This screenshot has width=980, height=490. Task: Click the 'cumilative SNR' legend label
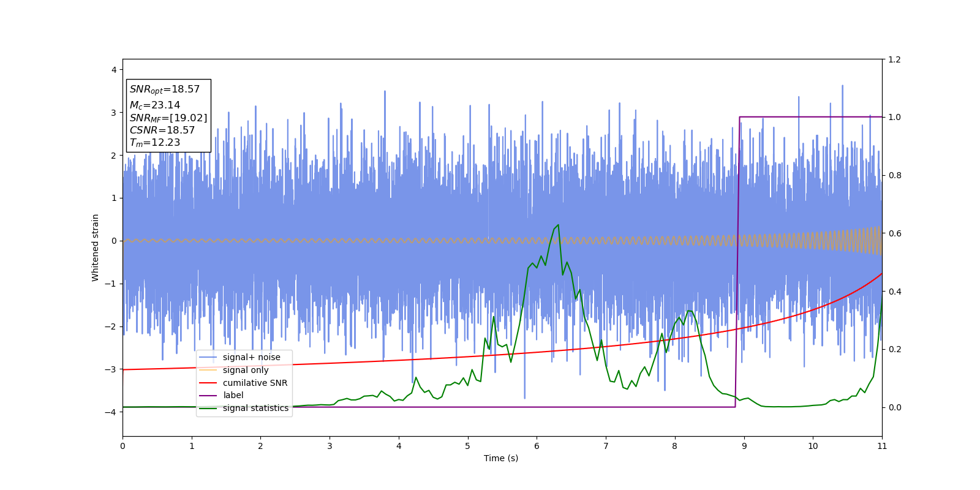pos(255,383)
